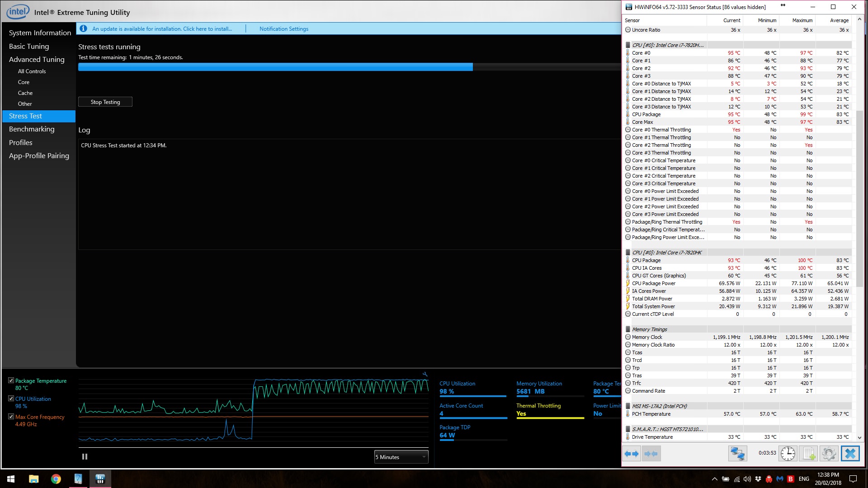Open Basic Tuning section
Image resolution: width=868 pixels, height=488 pixels.
click(29, 46)
